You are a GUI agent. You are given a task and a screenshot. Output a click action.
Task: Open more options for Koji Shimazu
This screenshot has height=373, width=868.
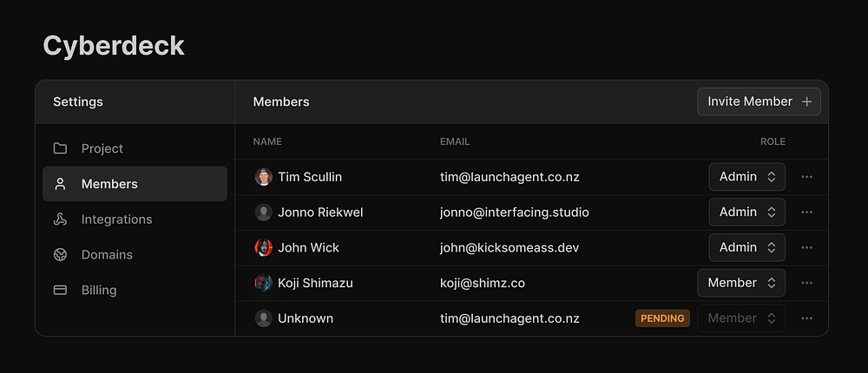tap(807, 283)
